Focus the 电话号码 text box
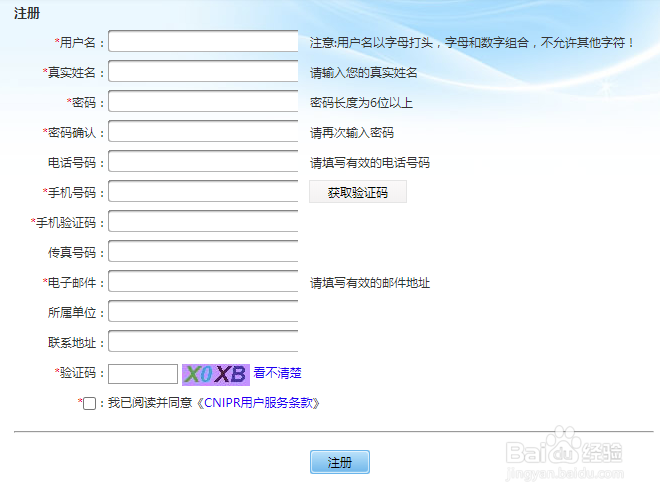This screenshot has height=496, width=660. 203,161
